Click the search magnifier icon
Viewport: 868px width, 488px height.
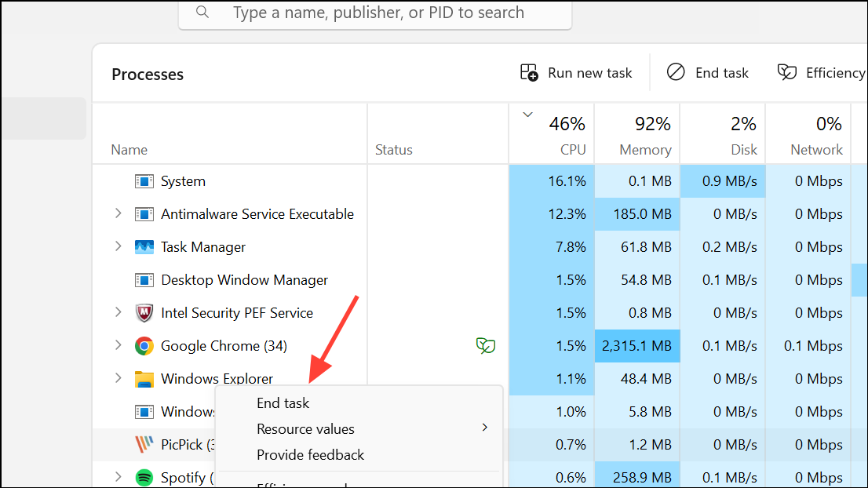pyautogui.click(x=202, y=13)
